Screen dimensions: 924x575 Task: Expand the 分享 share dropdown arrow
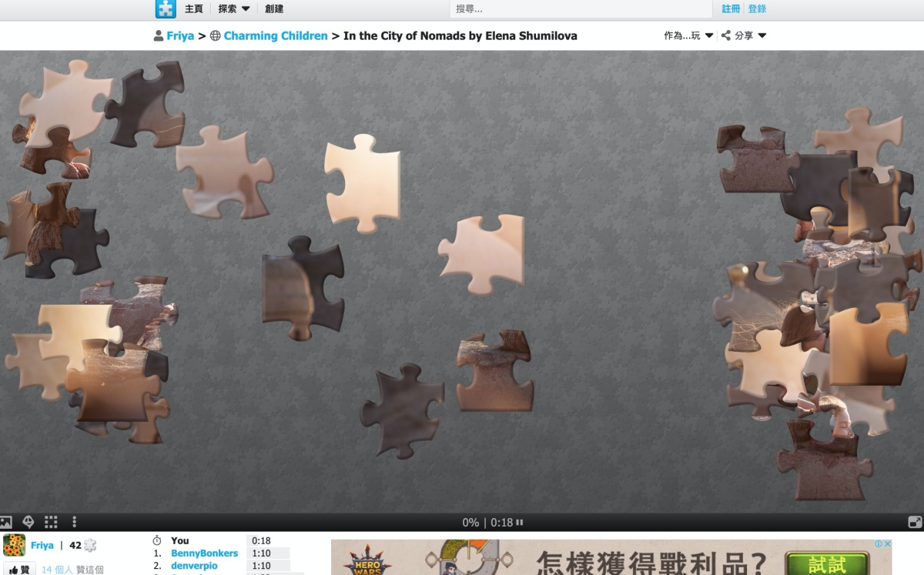pos(762,35)
